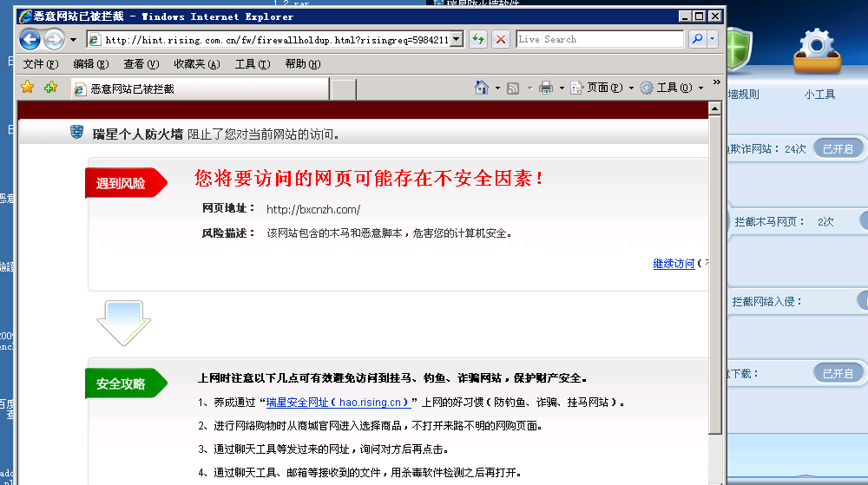Viewport: 868px width, 485px height.
Task: Click the large downward arrow graphic
Action: pyautogui.click(x=124, y=323)
